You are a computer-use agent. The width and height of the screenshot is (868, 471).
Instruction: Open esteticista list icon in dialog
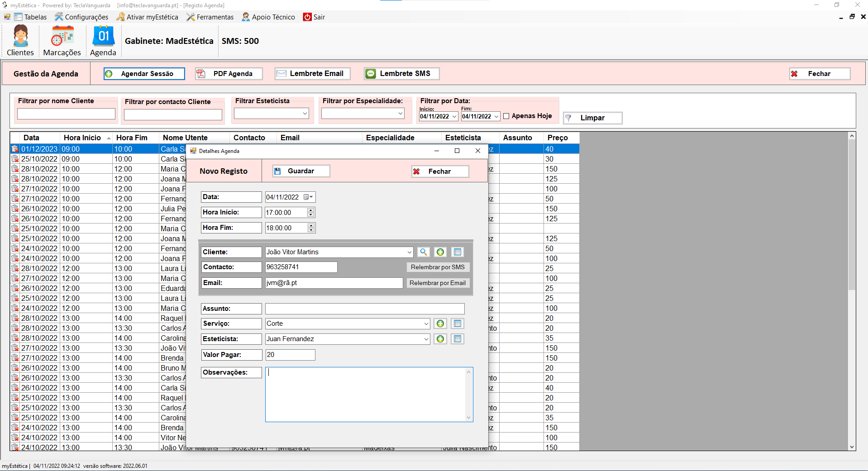[458, 339]
